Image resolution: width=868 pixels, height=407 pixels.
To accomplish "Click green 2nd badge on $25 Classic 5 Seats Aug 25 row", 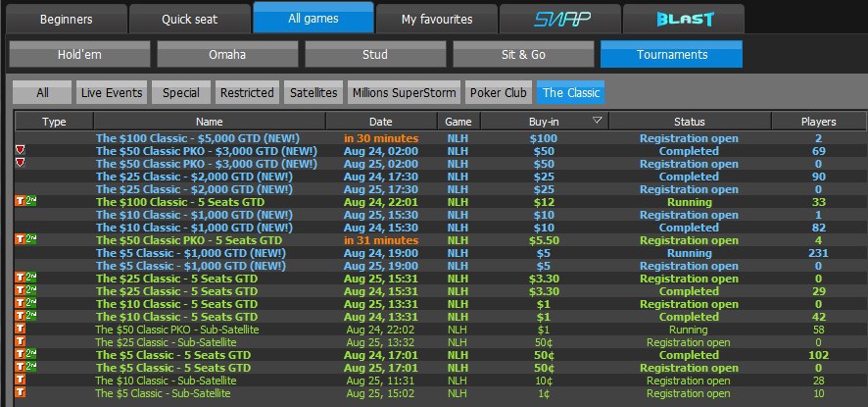I will coord(31,278).
